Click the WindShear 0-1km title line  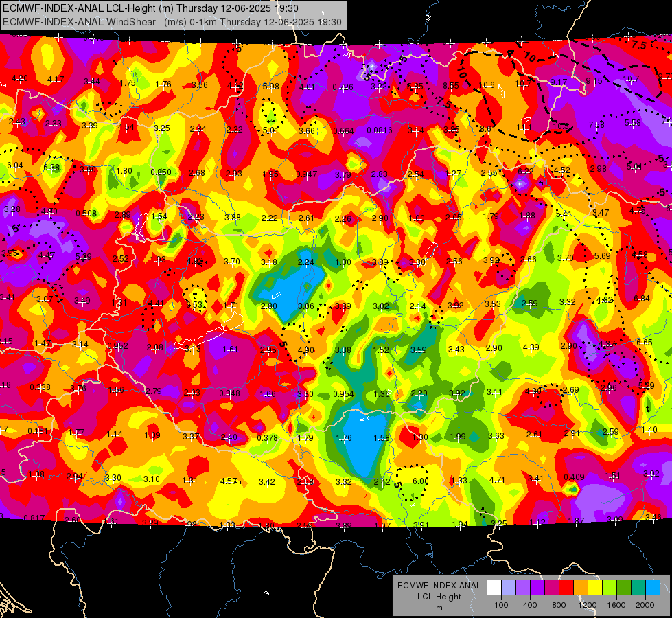pyautogui.click(x=172, y=22)
